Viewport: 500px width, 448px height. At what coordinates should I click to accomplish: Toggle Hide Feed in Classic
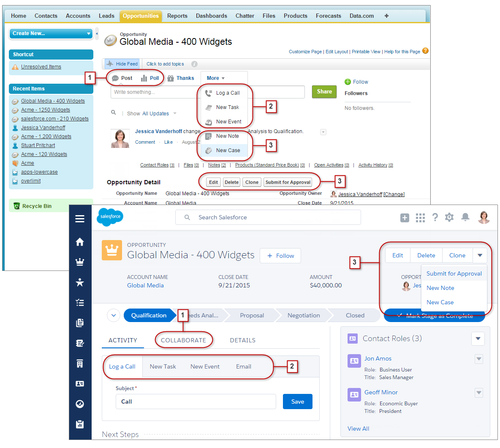click(x=122, y=64)
